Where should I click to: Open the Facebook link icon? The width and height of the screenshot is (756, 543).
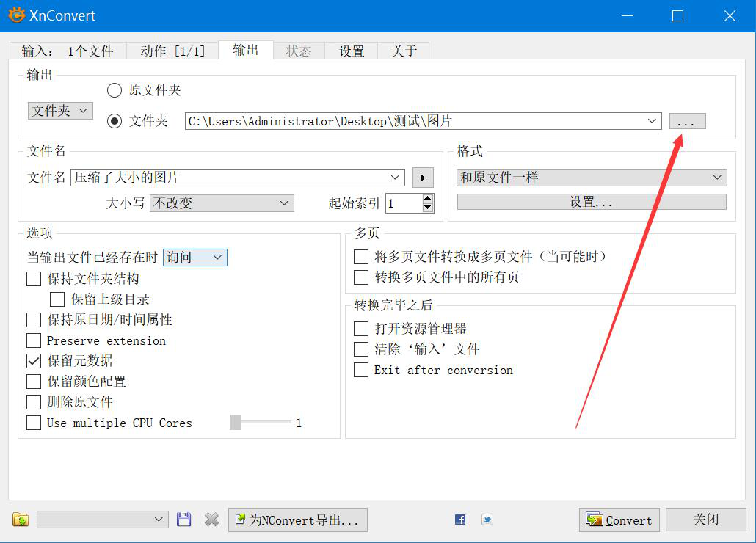(x=460, y=520)
